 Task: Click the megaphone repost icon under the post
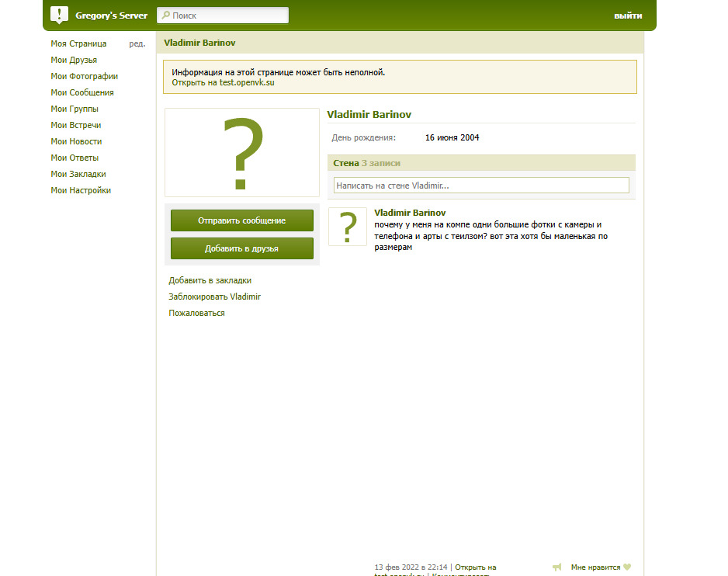pos(557,567)
